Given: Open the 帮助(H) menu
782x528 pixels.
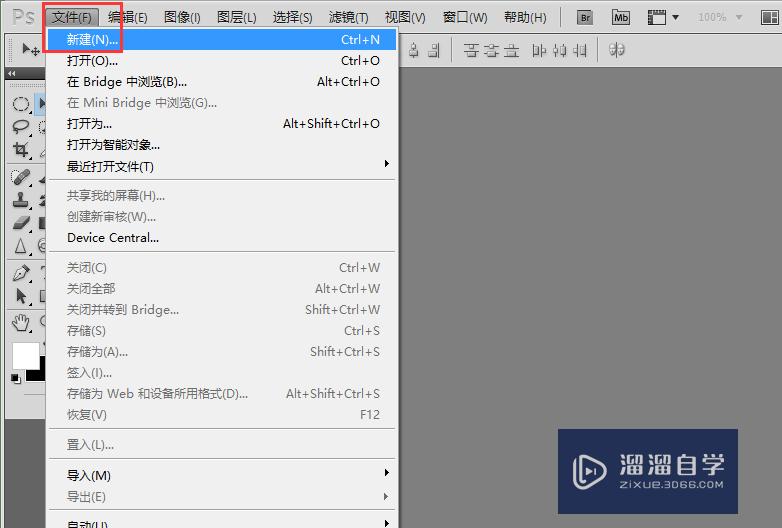Looking at the screenshot, I should pos(525,17).
